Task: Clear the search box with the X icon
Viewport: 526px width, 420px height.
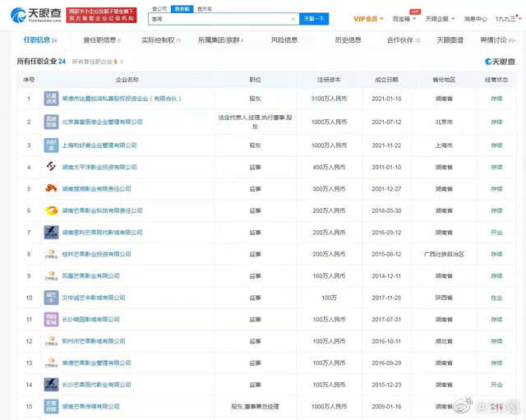Action: click(x=293, y=19)
